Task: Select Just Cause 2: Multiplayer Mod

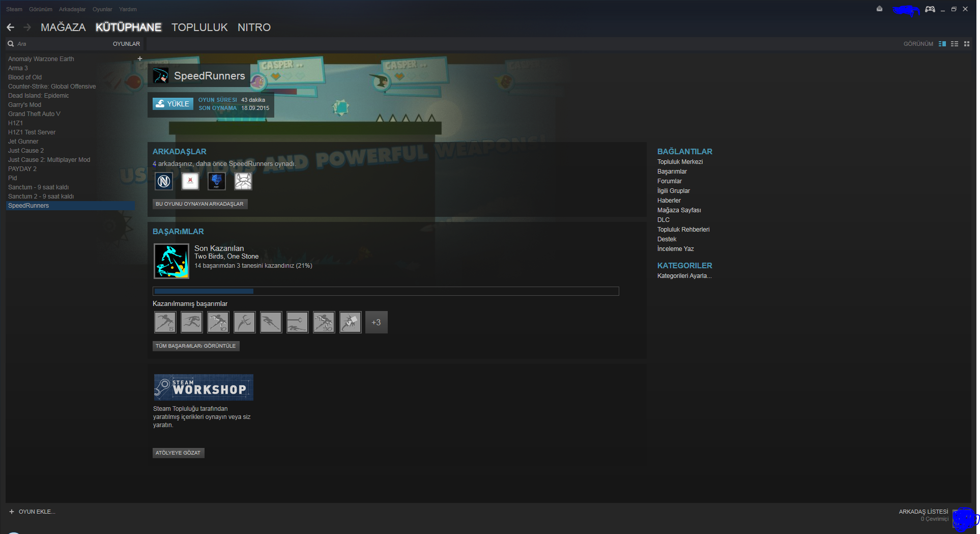Action: point(49,160)
